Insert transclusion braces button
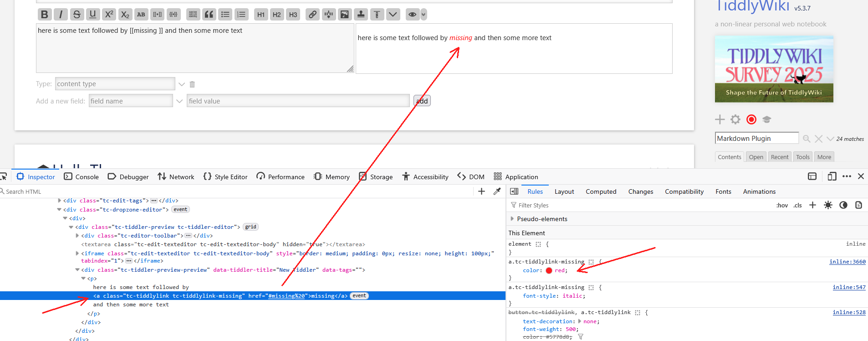 pyautogui.click(x=174, y=15)
